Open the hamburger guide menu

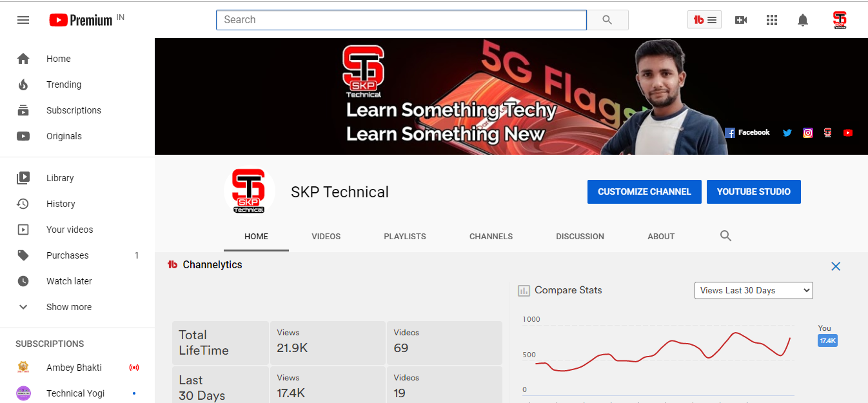[23, 20]
